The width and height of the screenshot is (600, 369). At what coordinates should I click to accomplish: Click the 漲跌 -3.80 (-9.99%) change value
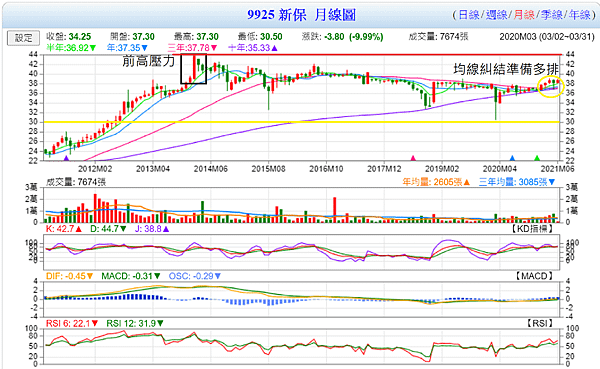click(x=342, y=37)
